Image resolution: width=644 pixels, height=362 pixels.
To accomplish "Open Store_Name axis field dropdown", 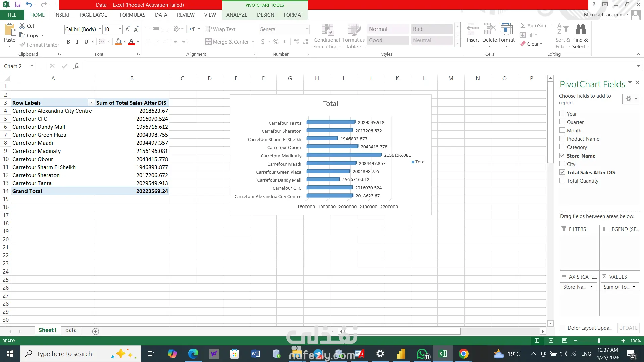I will click(591, 287).
